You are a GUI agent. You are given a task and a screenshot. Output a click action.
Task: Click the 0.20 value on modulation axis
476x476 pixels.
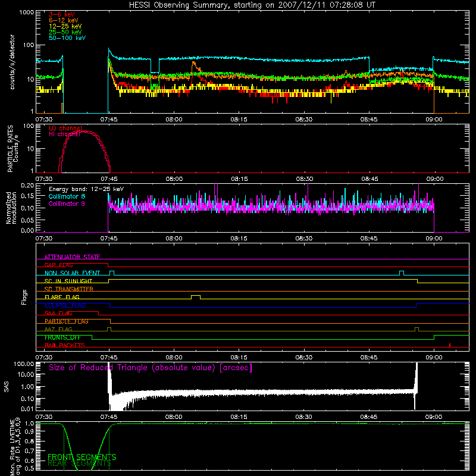click(x=27, y=185)
